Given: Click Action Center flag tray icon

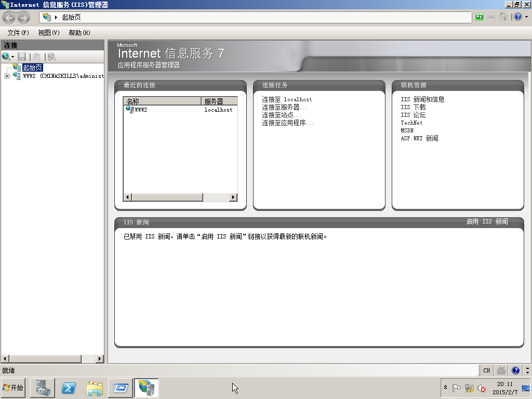Looking at the screenshot, I should pyautogui.click(x=456, y=388).
